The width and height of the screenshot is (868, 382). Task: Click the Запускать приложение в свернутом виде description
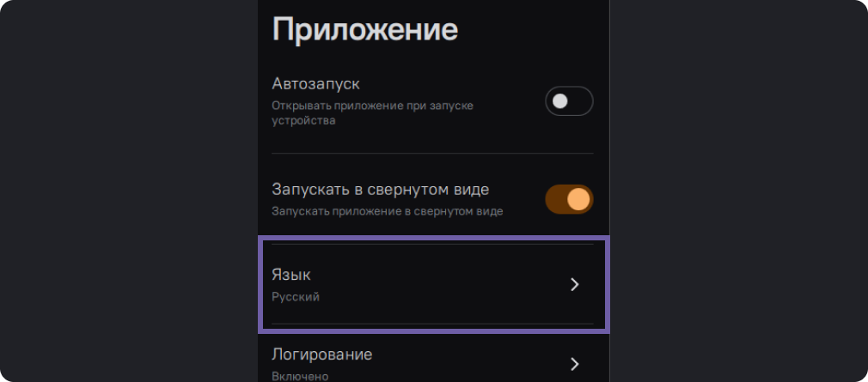pos(387,210)
